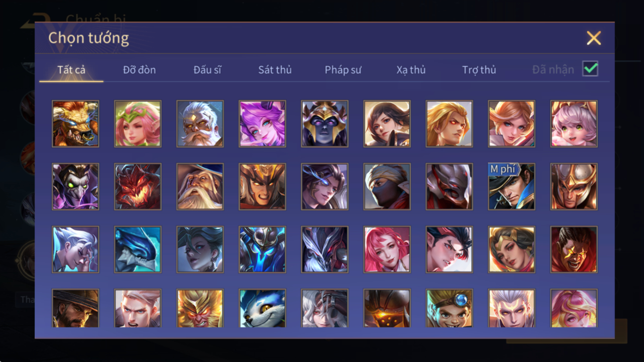
Task: Select the red demon hero portrait
Action: click(138, 187)
